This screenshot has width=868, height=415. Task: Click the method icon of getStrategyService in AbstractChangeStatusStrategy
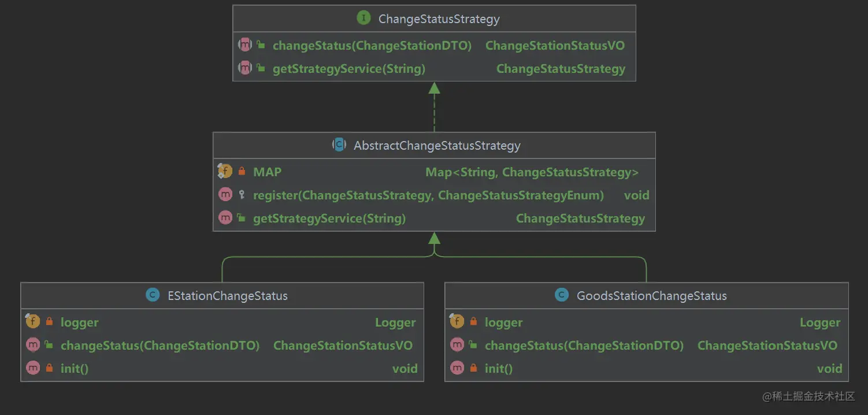click(x=225, y=218)
